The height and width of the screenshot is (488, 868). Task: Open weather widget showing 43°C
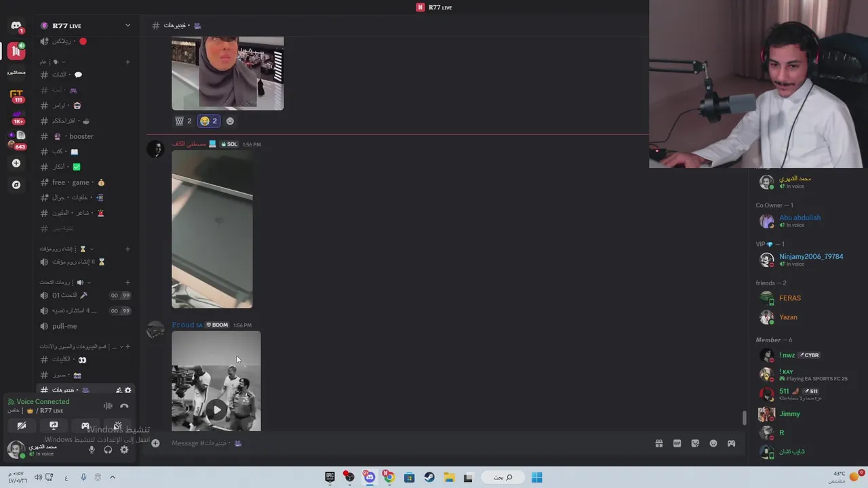pyautogui.click(x=845, y=476)
